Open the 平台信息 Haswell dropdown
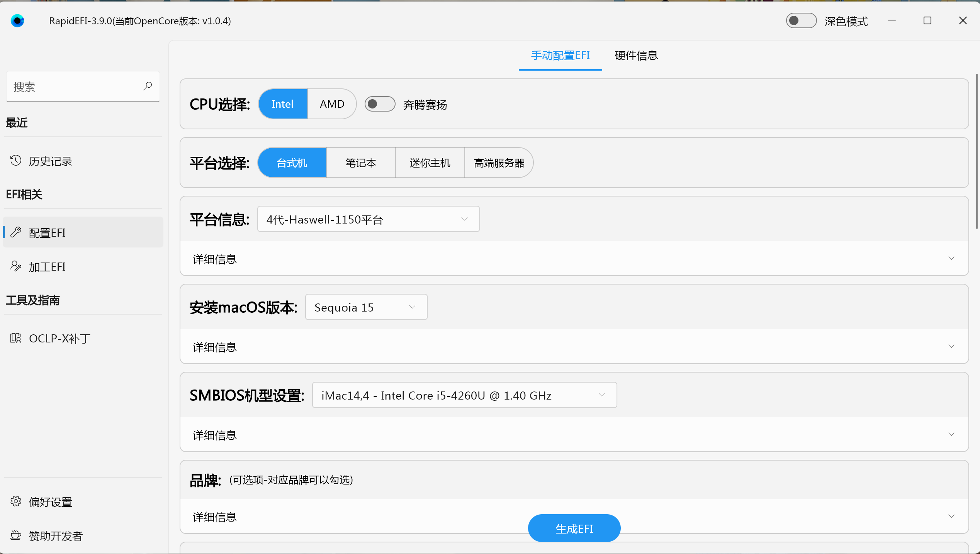The image size is (980, 554). pos(368,219)
